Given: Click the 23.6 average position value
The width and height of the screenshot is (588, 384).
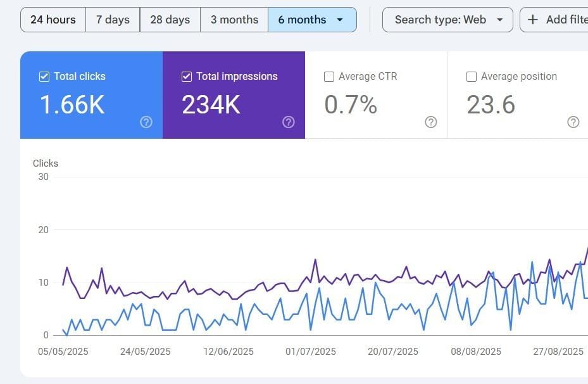Looking at the screenshot, I should 491,105.
